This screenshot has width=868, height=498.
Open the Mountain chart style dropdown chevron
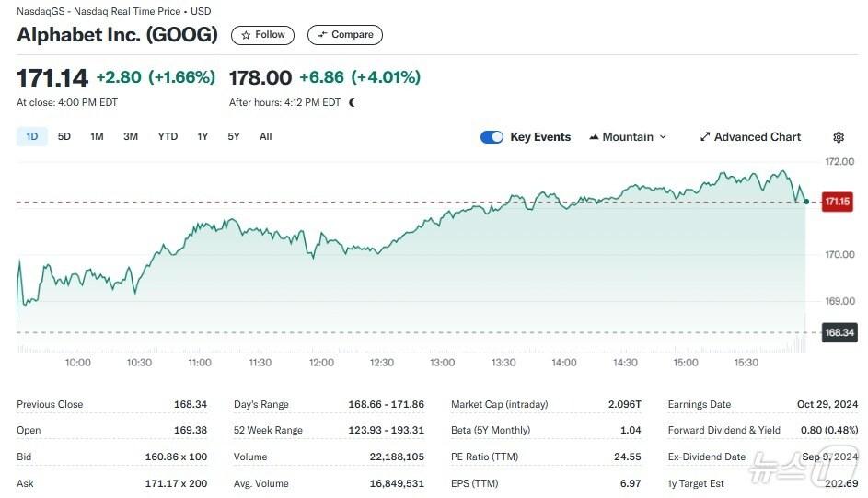(x=663, y=137)
